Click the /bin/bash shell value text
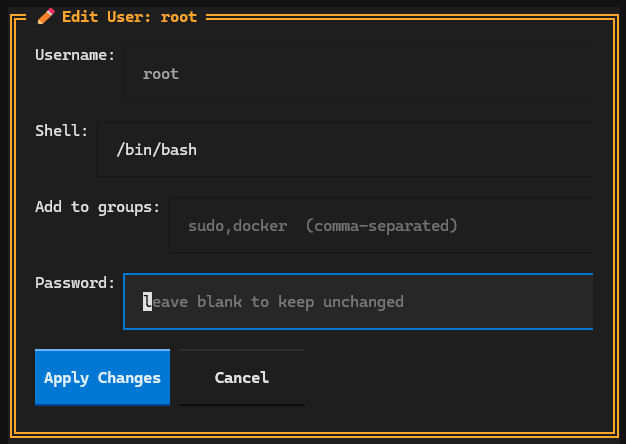 coord(156,150)
